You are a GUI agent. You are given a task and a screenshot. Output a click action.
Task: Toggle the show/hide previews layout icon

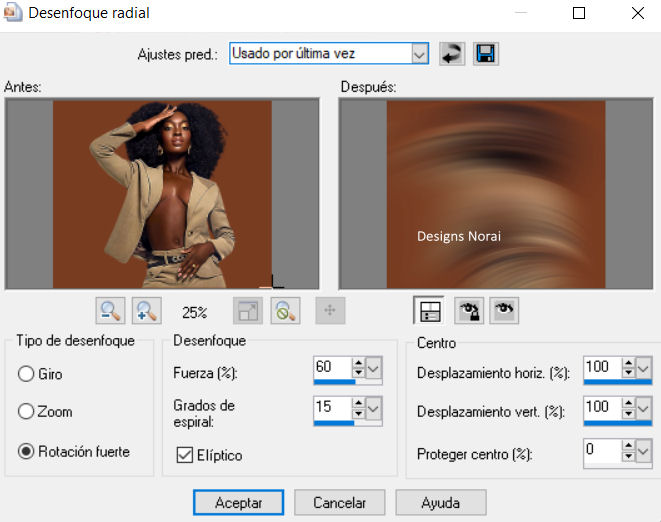point(428,311)
